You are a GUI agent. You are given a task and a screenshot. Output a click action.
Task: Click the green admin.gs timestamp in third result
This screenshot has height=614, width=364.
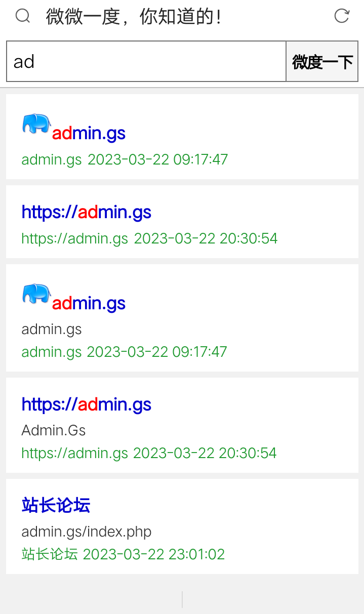[124, 352]
